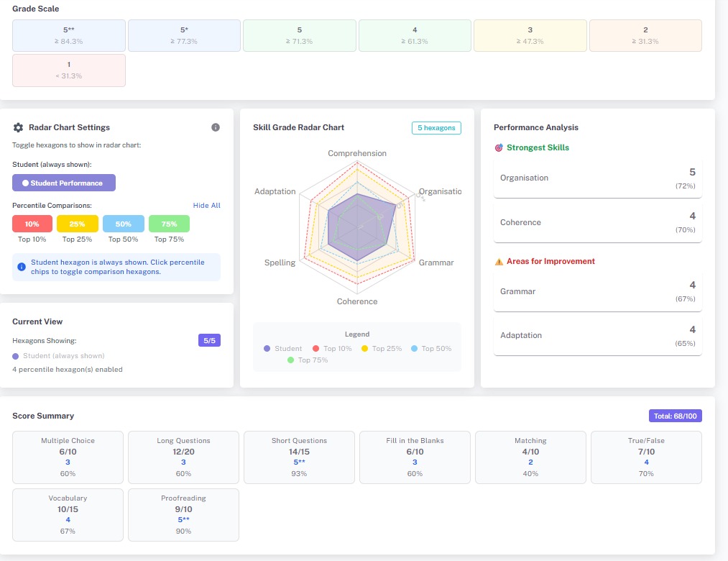Click the Hide All link

[x=206, y=205]
